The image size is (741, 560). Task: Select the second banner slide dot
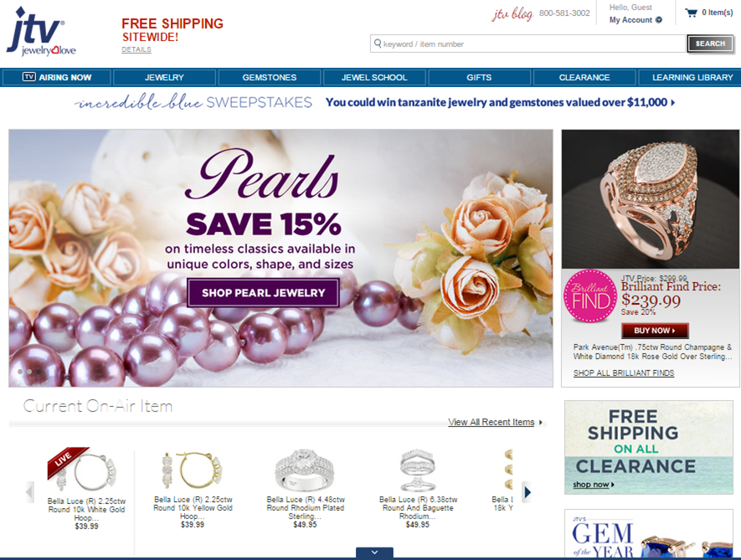tap(29, 372)
